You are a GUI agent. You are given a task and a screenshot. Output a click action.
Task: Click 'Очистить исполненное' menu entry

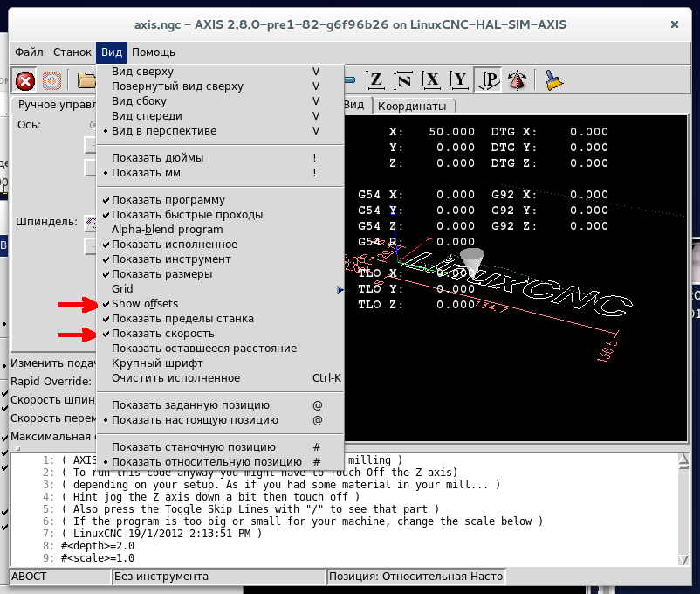220,378
